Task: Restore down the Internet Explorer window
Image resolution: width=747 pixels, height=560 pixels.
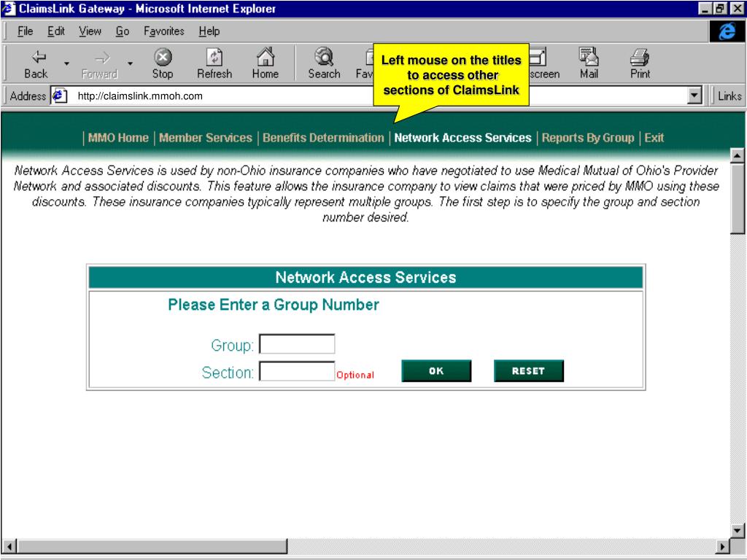Action: pos(720,9)
